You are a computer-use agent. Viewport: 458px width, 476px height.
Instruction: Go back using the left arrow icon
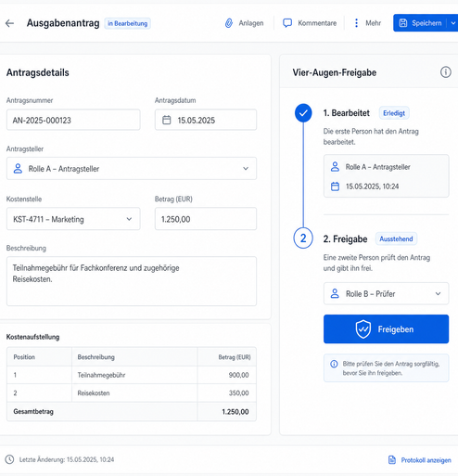pyautogui.click(x=10, y=23)
